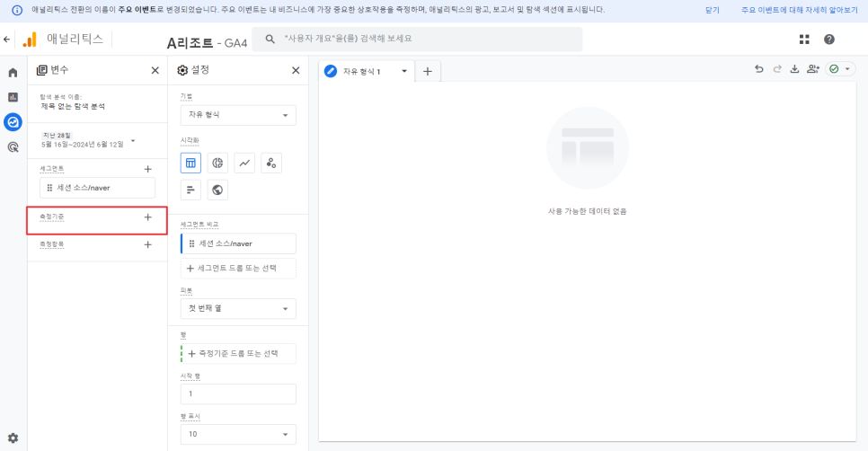
Task: Select the scatter plot visualization
Action: coord(271,163)
